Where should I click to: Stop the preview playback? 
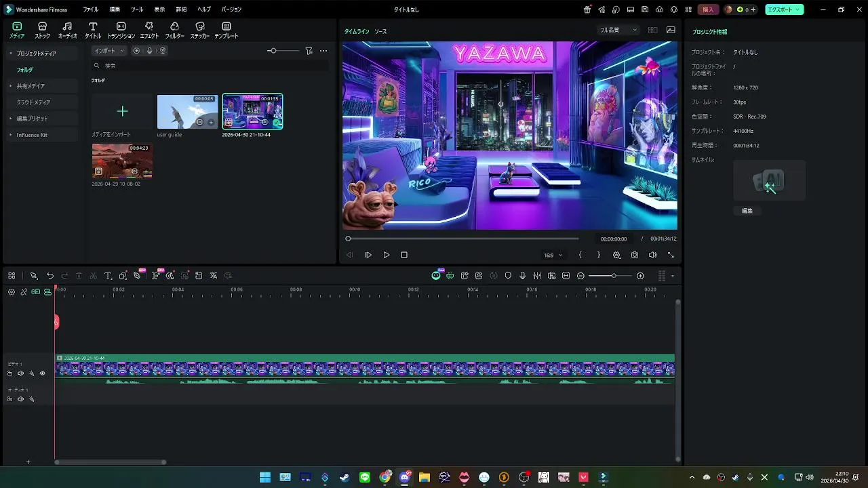coord(404,255)
